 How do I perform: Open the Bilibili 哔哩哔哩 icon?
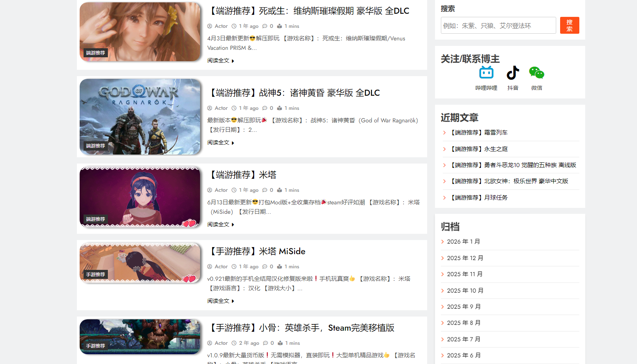[x=486, y=73]
